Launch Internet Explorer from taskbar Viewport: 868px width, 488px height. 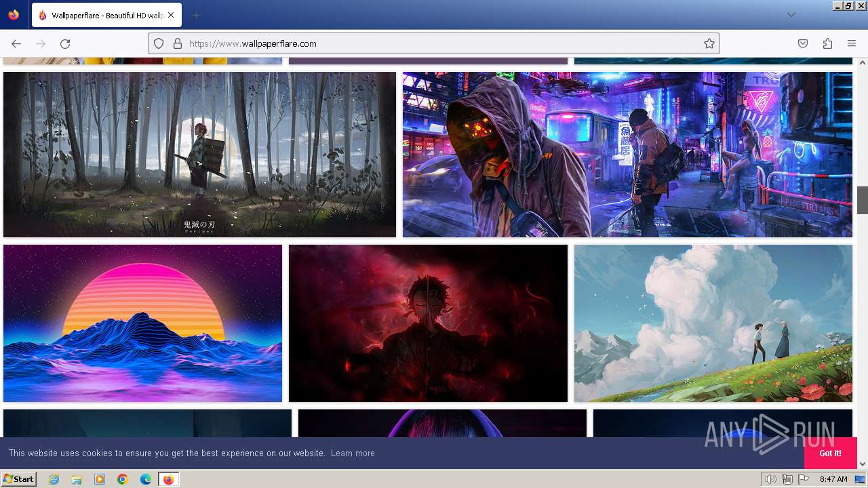[x=54, y=479]
